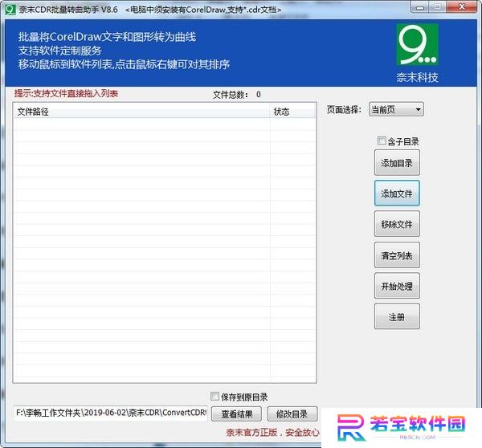This screenshot has width=482, height=448.
Task: Clear the list with the 清空列表 button
Action: (x=397, y=255)
